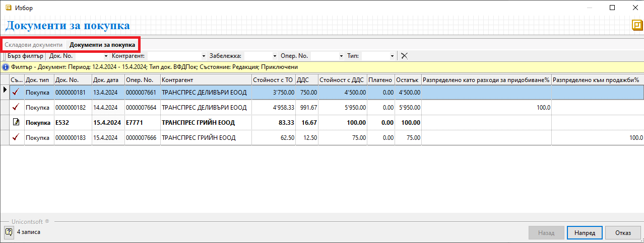
Task: Click the blue filter info icon
Action: [x=5, y=67]
